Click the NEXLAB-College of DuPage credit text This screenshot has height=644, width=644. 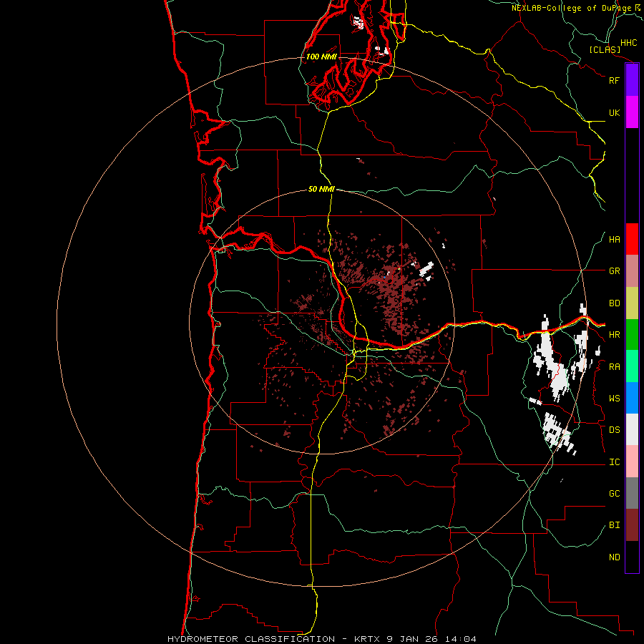pos(576,8)
